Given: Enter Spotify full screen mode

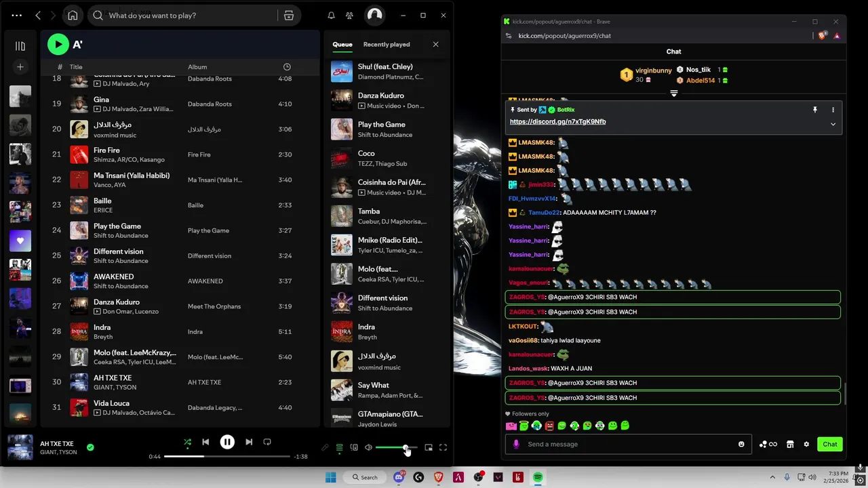Looking at the screenshot, I should [443, 447].
